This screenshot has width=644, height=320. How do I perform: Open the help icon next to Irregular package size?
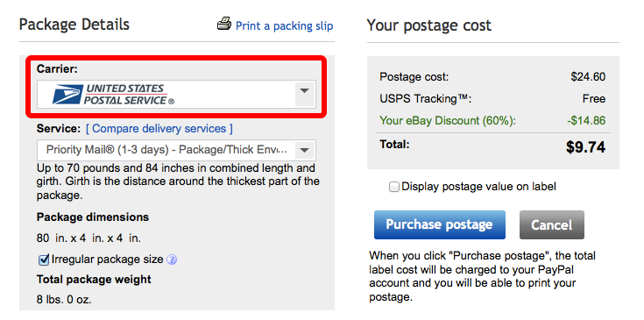coord(172,260)
